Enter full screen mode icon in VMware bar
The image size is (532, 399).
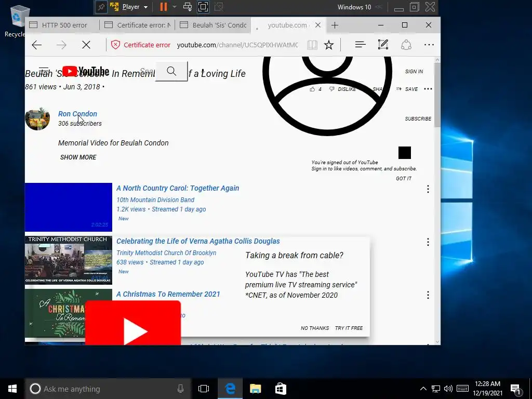click(x=203, y=7)
